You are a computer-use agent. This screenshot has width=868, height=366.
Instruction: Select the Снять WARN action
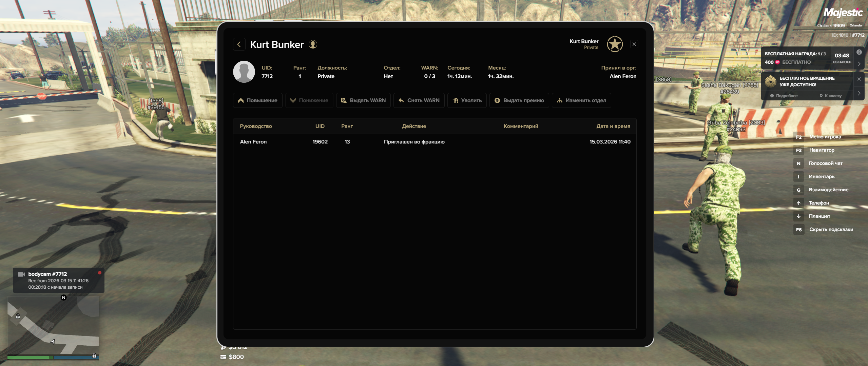click(419, 100)
